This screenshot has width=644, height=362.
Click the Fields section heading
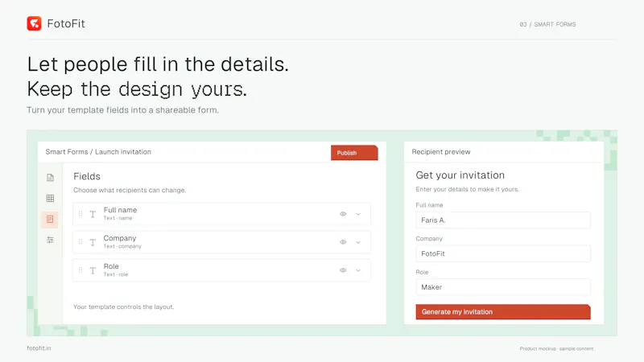click(87, 176)
